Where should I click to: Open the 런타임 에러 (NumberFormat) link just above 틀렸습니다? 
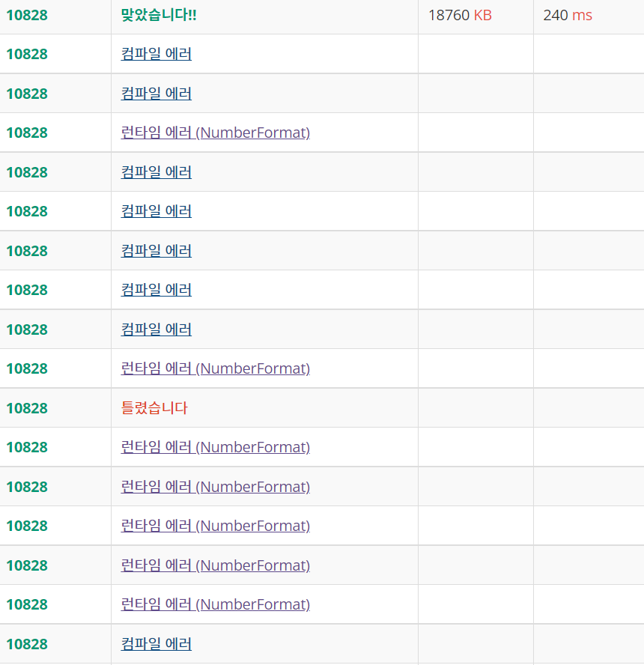(x=216, y=368)
